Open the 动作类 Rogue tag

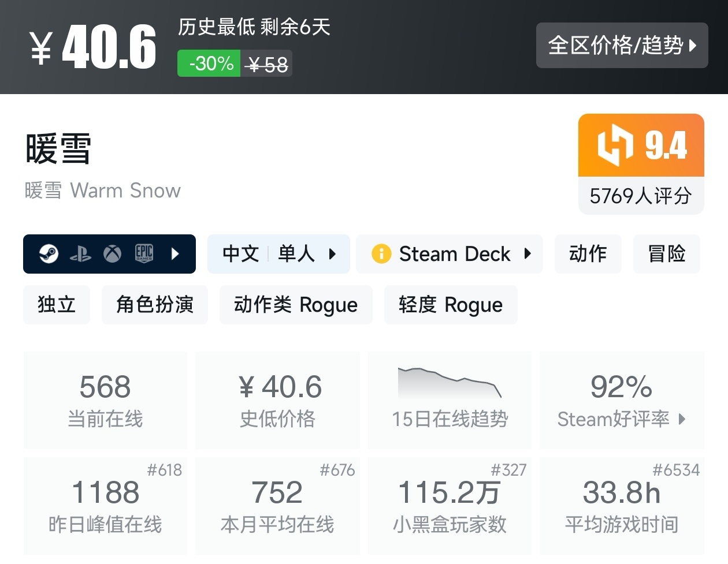(x=296, y=305)
